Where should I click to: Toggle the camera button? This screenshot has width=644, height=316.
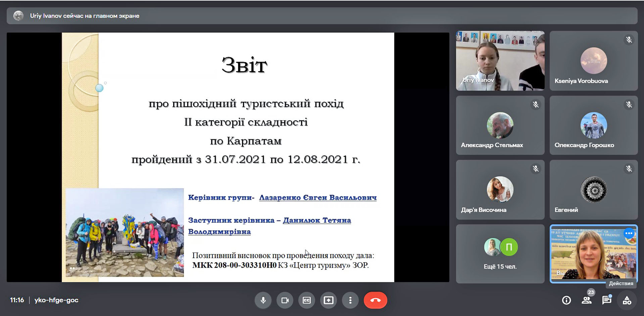pos(285,300)
